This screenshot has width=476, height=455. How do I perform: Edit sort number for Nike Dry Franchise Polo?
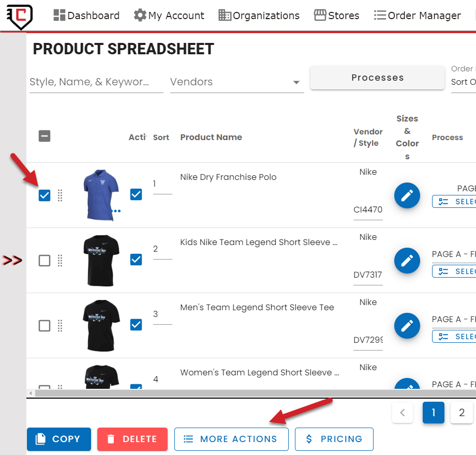(162, 184)
